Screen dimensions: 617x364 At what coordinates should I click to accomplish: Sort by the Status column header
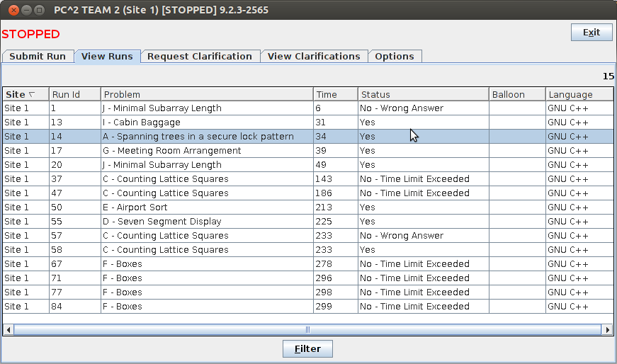click(x=422, y=94)
